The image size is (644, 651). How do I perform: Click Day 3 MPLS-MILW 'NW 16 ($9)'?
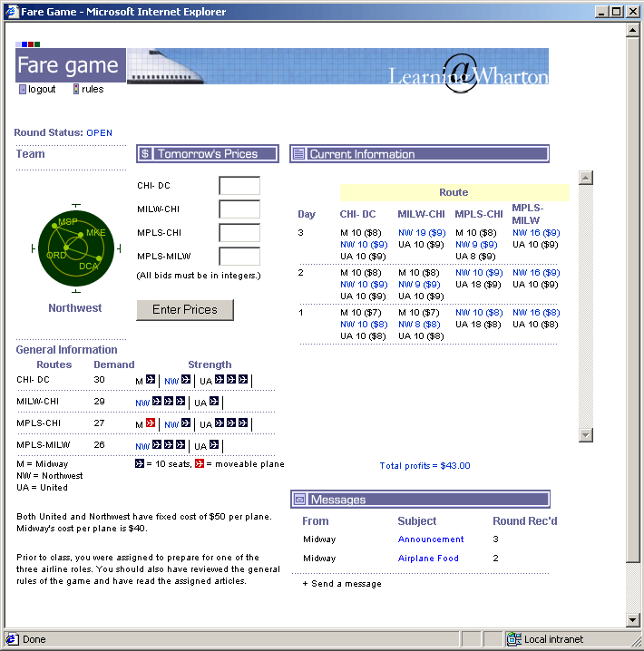536,233
